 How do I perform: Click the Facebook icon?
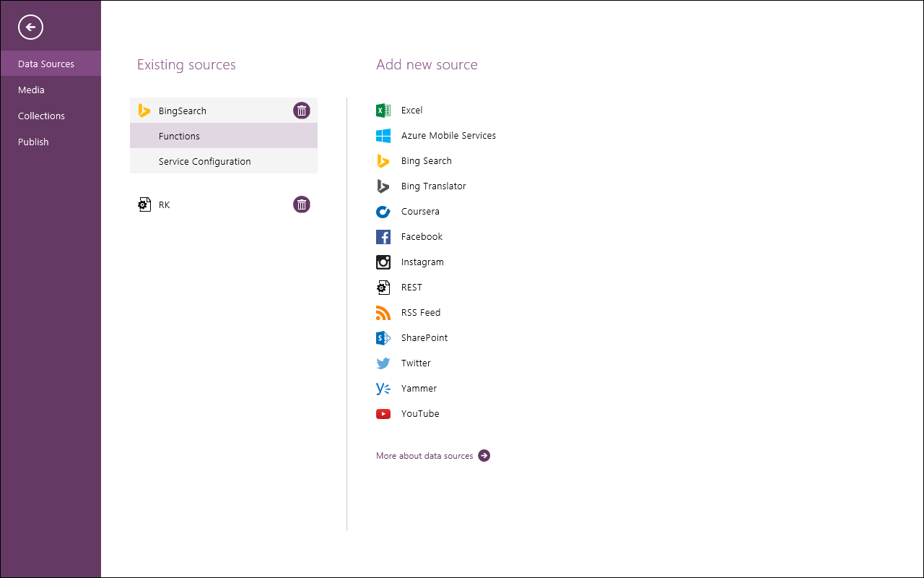(x=383, y=237)
